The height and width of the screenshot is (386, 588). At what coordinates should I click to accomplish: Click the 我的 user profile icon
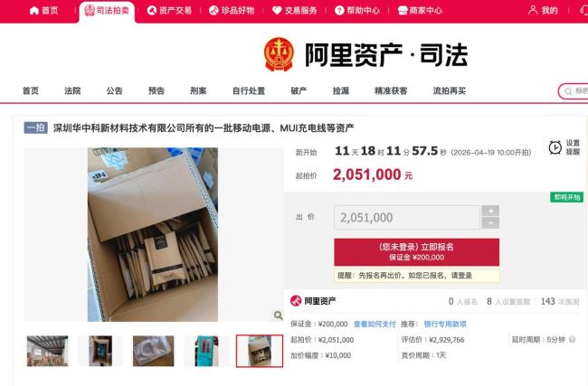pyautogui.click(x=533, y=10)
